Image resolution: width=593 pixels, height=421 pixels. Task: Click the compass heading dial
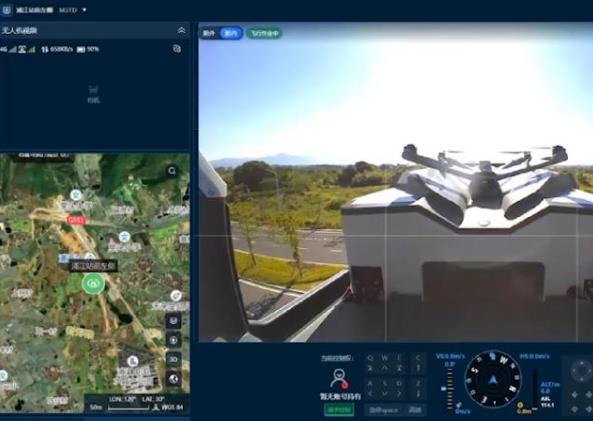[493, 379]
